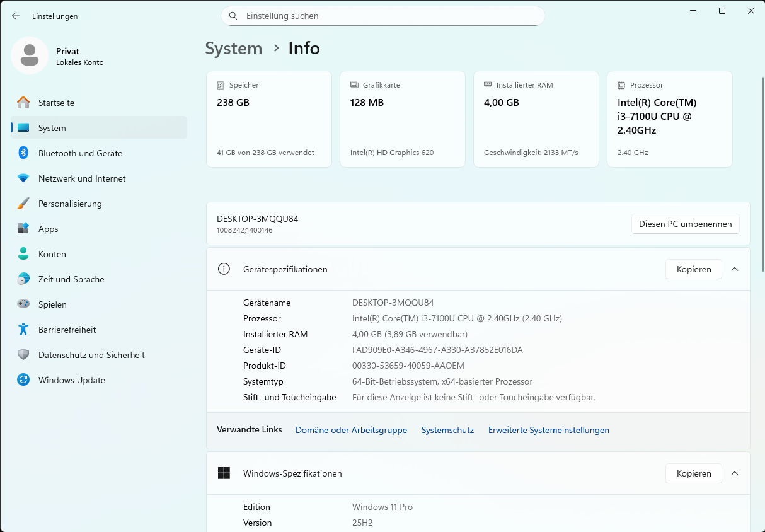Click the Privat Lokales Konto profile
Viewport: 765px width, 532px height.
coord(58,56)
